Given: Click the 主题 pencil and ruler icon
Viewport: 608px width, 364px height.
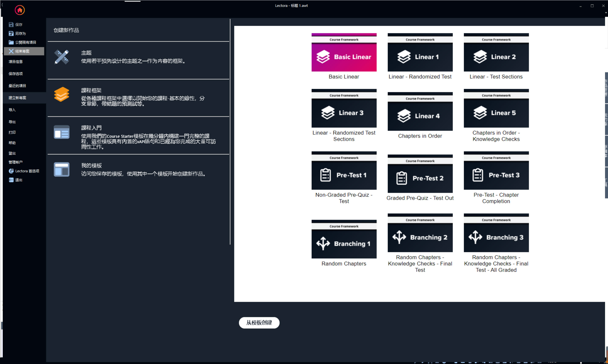Looking at the screenshot, I should coord(62,57).
